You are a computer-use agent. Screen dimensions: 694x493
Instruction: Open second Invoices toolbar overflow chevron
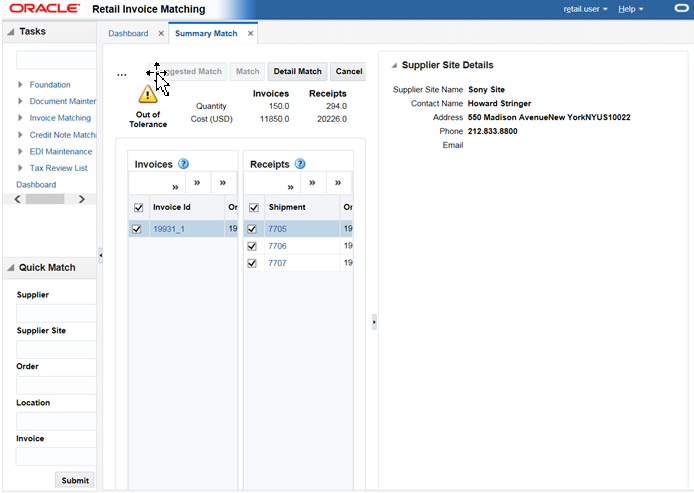[x=197, y=182]
